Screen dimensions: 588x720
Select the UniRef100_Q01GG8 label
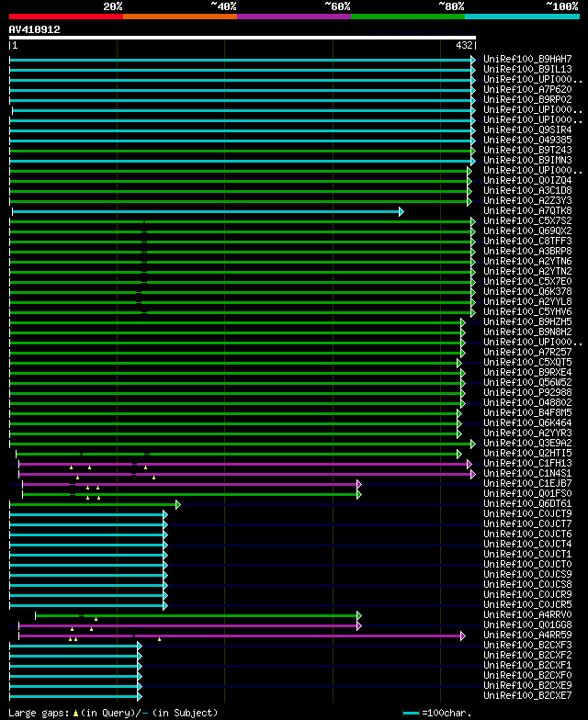click(527, 624)
